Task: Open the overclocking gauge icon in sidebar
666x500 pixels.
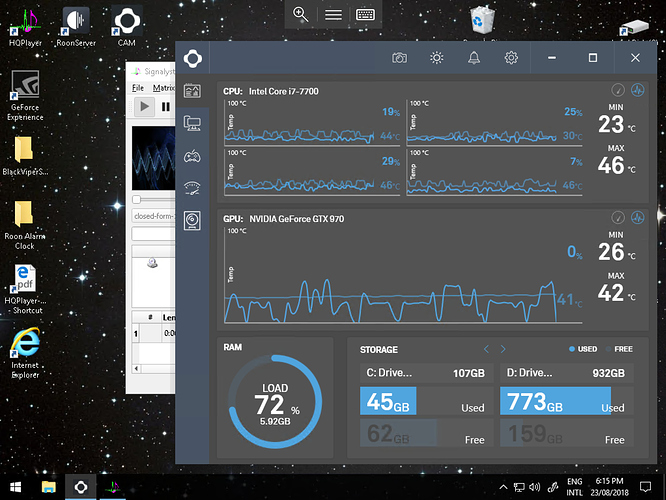Action: pos(192,188)
